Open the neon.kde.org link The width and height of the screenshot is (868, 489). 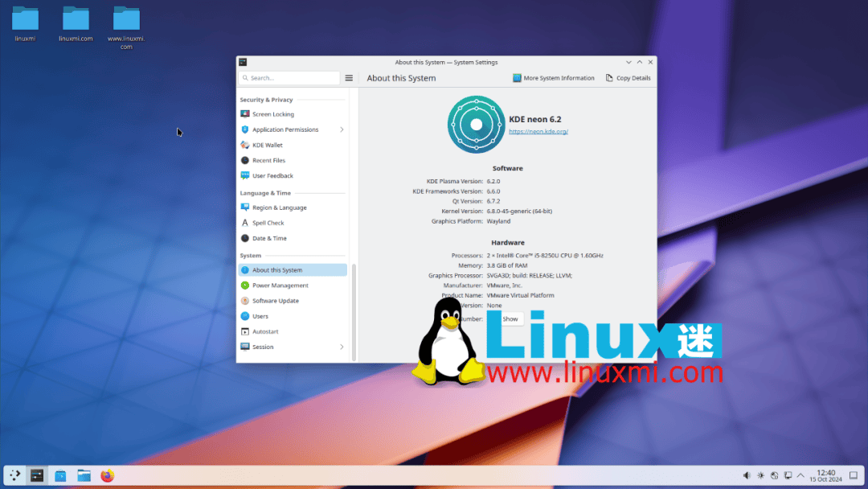(538, 131)
